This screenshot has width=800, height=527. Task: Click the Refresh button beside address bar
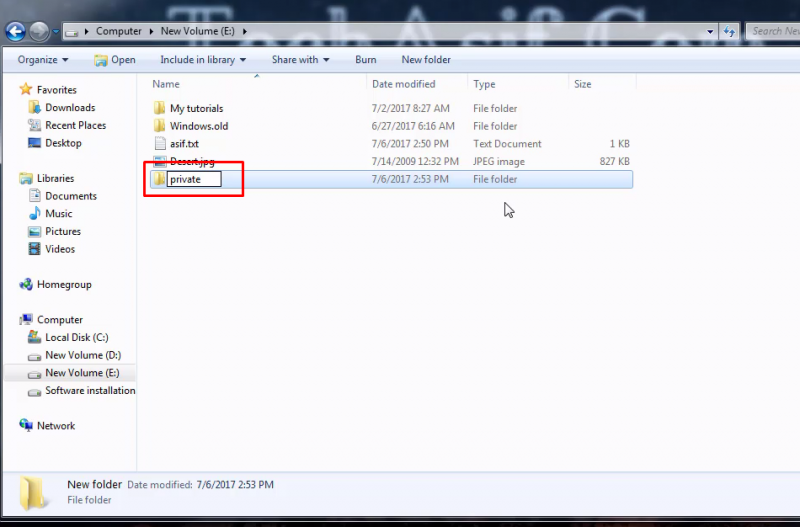729,32
